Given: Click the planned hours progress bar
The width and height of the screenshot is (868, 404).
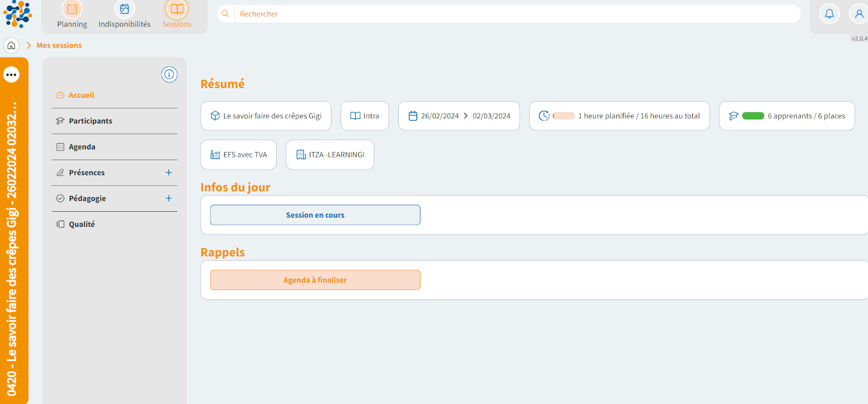Looking at the screenshot, I should click(564, 116).
